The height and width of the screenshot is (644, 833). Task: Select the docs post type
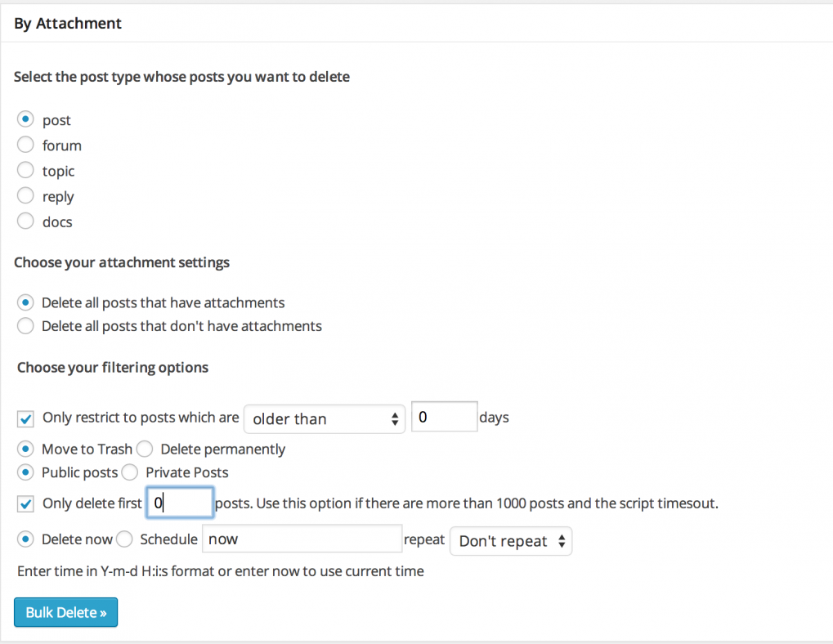25,221
